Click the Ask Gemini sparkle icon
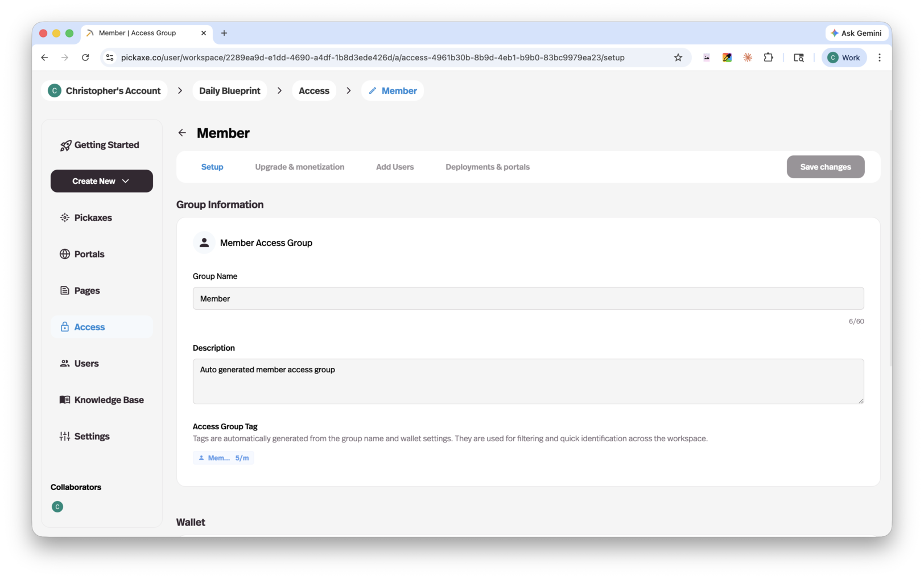Image resolution: width=924 pixels, height=579 pixels. coord(835,33)
